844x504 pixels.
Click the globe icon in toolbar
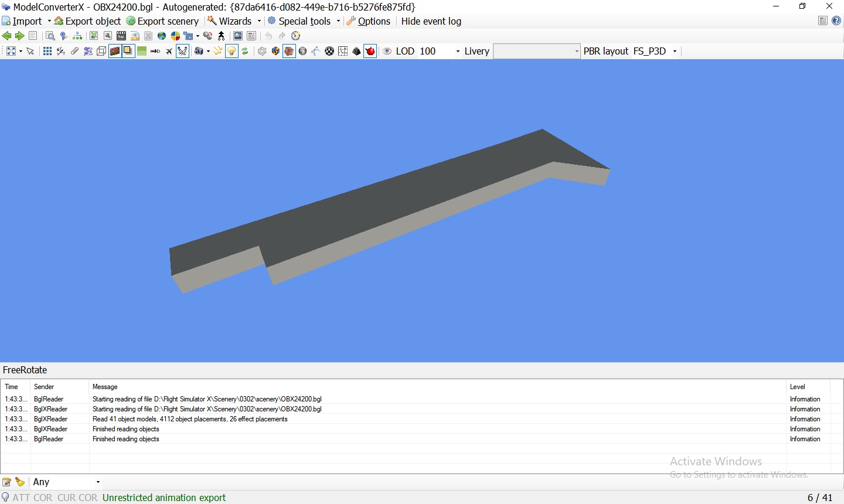(162, 36)
